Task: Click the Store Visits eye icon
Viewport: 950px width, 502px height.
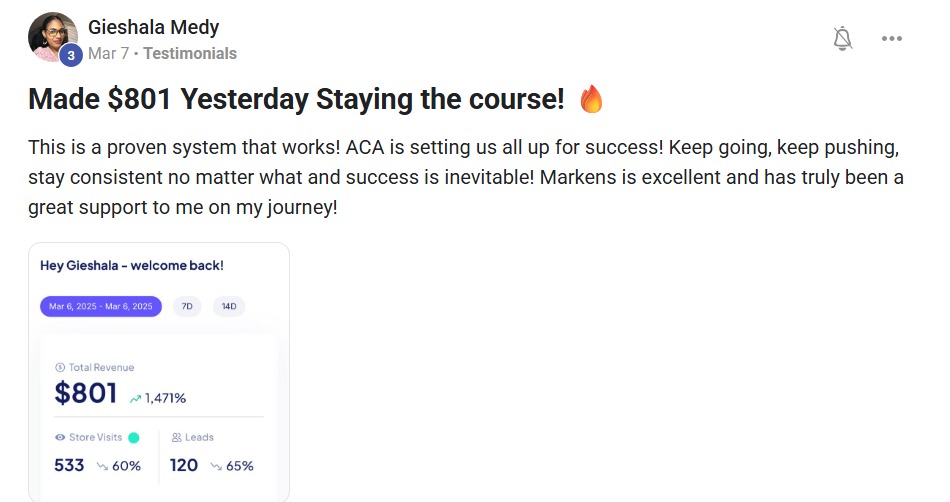Action: 60,437
